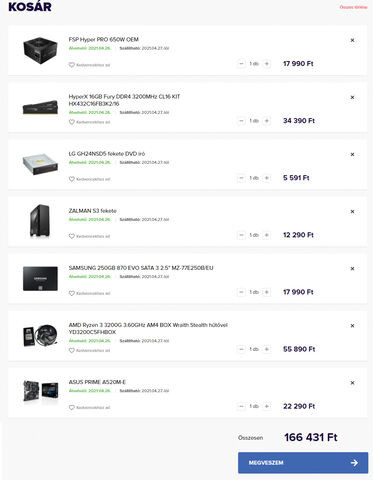Delete ASUS PRIME A520M-E from the cart

click(352, 383)
